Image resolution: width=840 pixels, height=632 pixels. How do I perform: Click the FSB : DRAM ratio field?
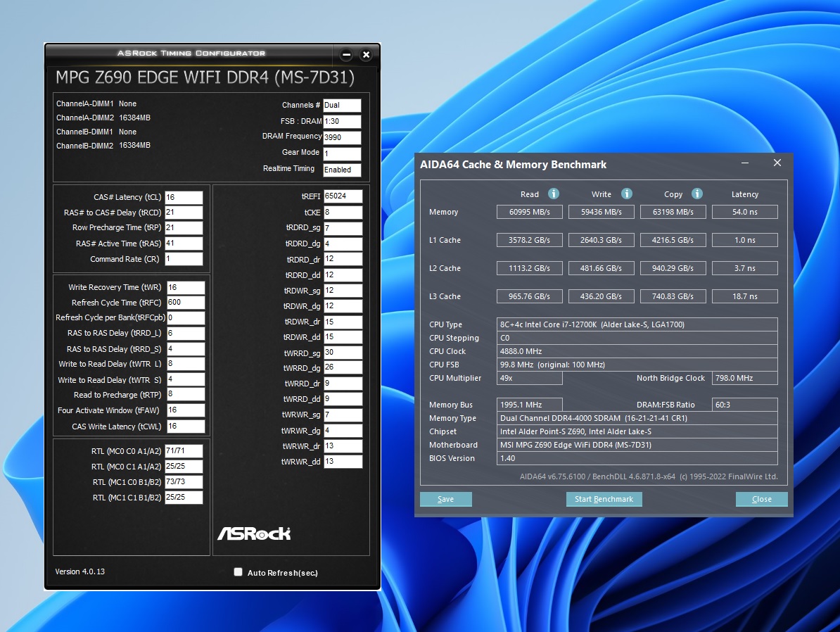pos(342,122)
